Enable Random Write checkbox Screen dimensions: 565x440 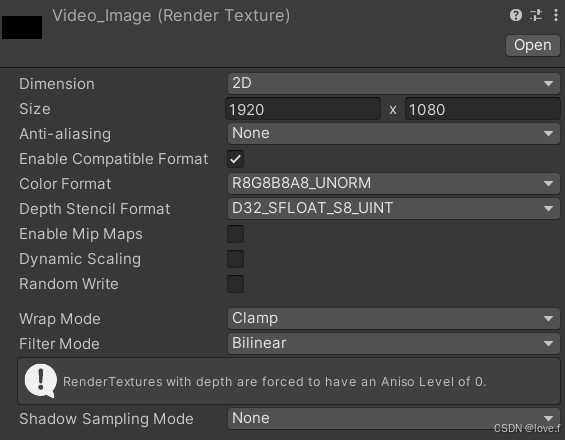tap(235, 284)
